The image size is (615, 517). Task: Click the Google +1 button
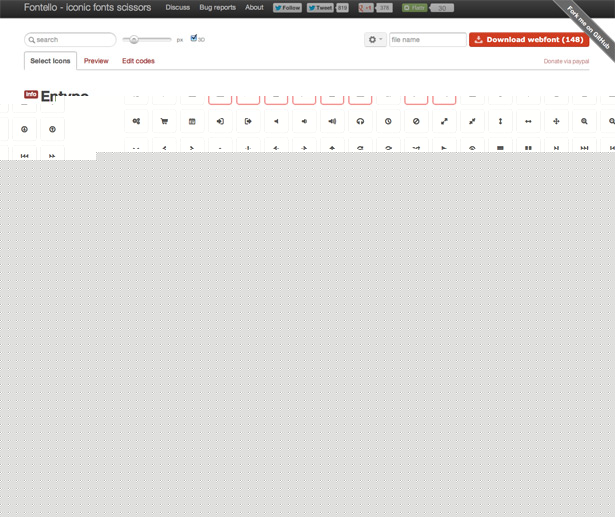(x=366, y=8)
